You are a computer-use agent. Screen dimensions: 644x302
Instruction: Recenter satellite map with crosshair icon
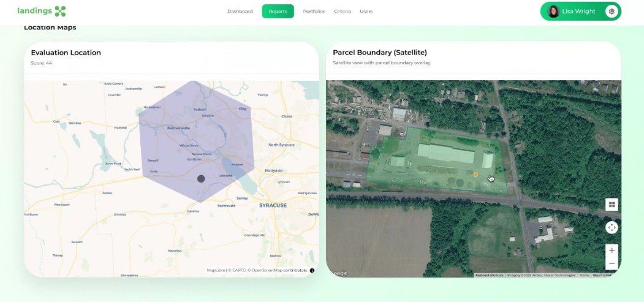pos(612,227)
